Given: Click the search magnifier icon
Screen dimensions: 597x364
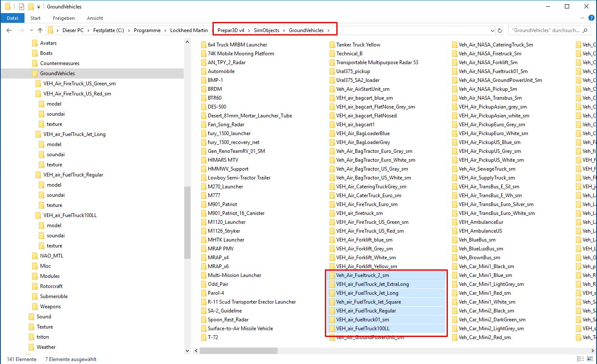Looking at the screenshot, I should (x=585, y=30).
